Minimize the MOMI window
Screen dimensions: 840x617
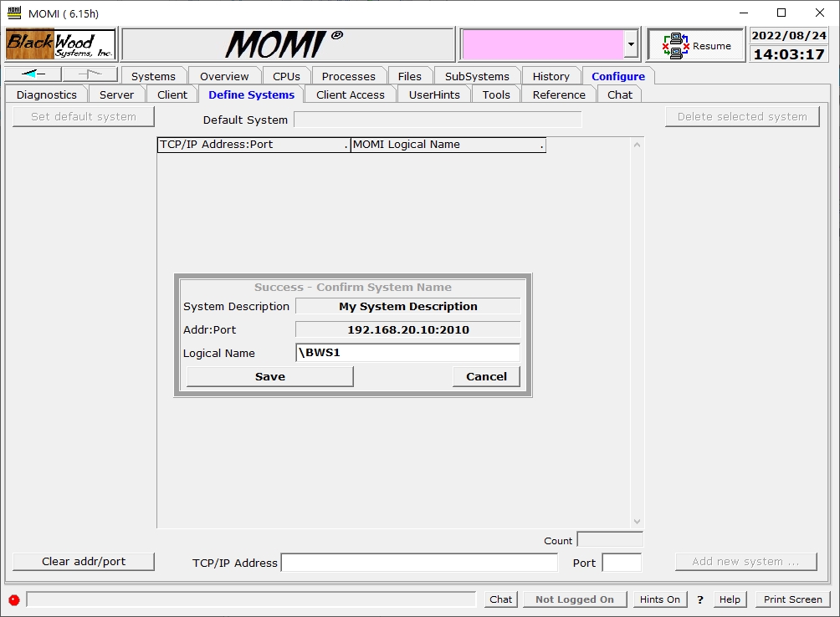click(744, 13)
